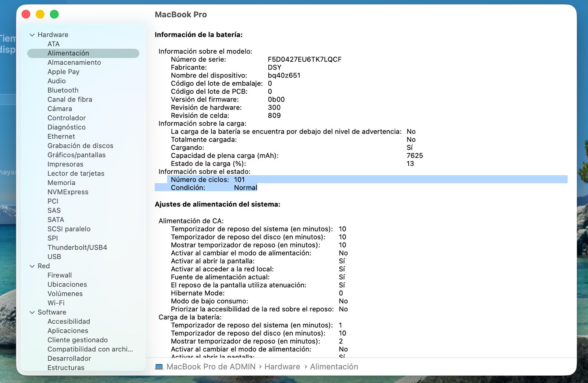Open Lector de tarjetas entry
The width and height of the screenshot is (588, 383).
(x=76, y=173)
